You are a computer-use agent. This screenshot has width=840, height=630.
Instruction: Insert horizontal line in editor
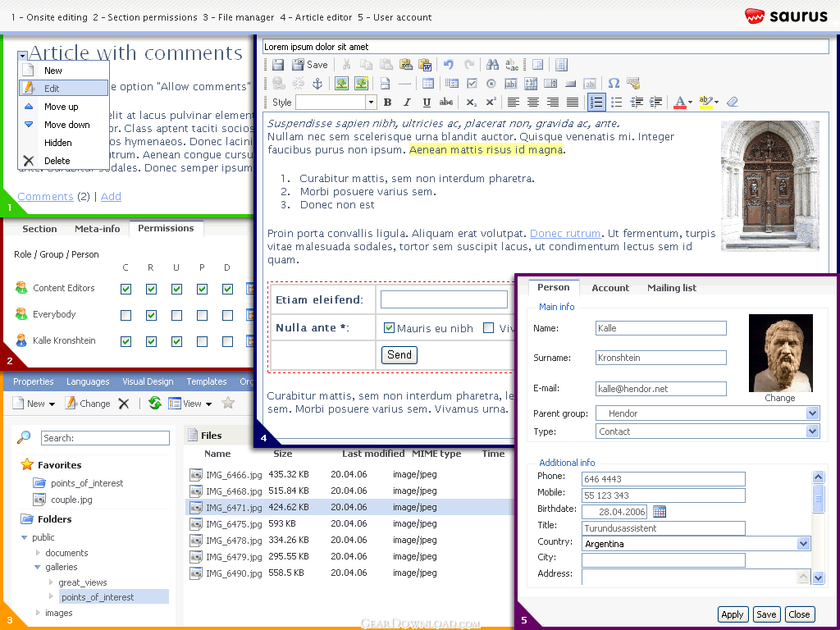405,83
